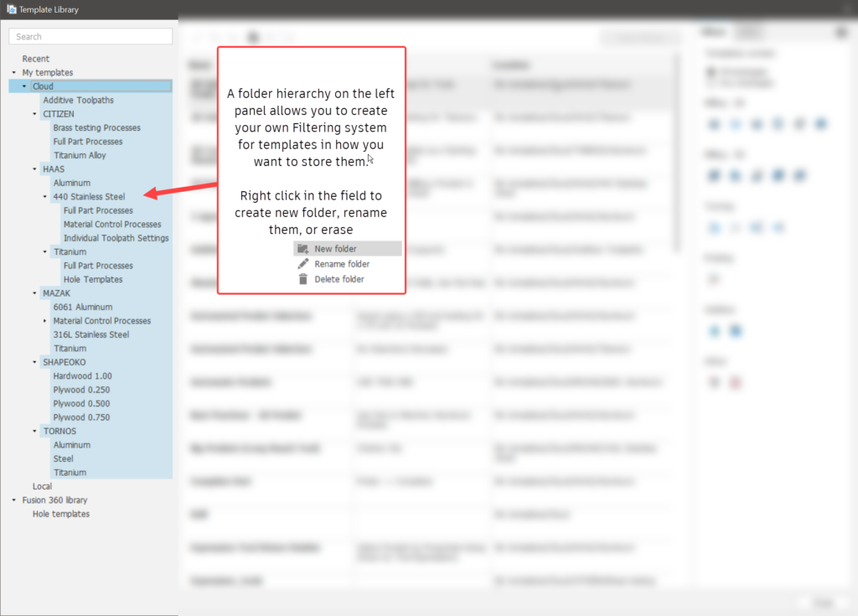Image resolution: width=858 pixels, height=616 pixels.
Task: Collapse the My templates arrow
Action: click(x=14, y=72)
